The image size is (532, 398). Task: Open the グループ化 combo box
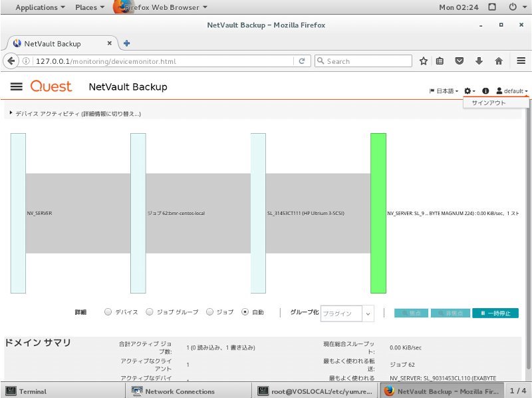click(x=347, y=313)
